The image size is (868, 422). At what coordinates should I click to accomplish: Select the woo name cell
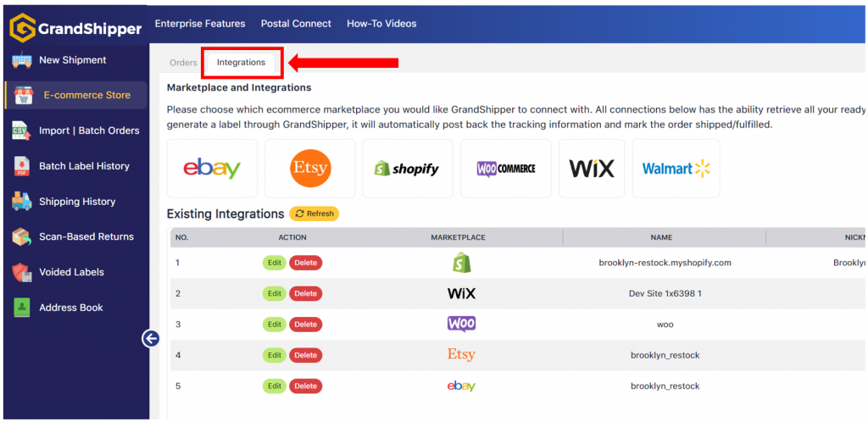click(665, 325)
